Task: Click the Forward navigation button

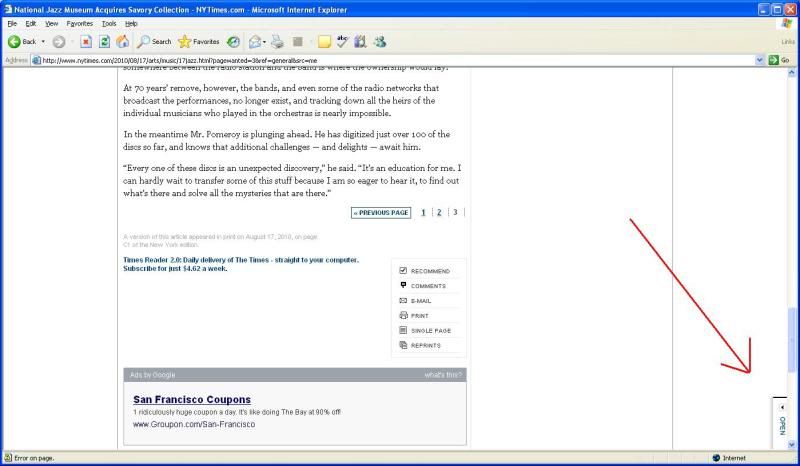Action: (x=59, y=42)
